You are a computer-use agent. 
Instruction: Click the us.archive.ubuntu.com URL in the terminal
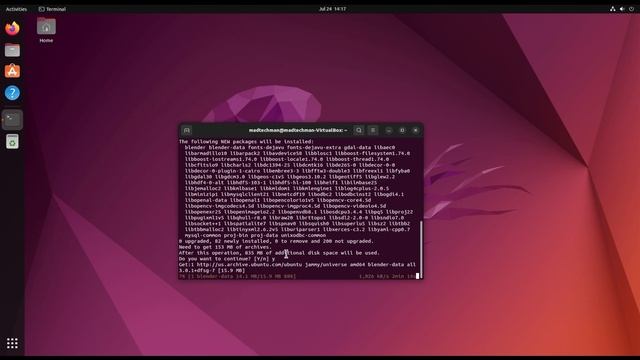(x=249, y=264)
